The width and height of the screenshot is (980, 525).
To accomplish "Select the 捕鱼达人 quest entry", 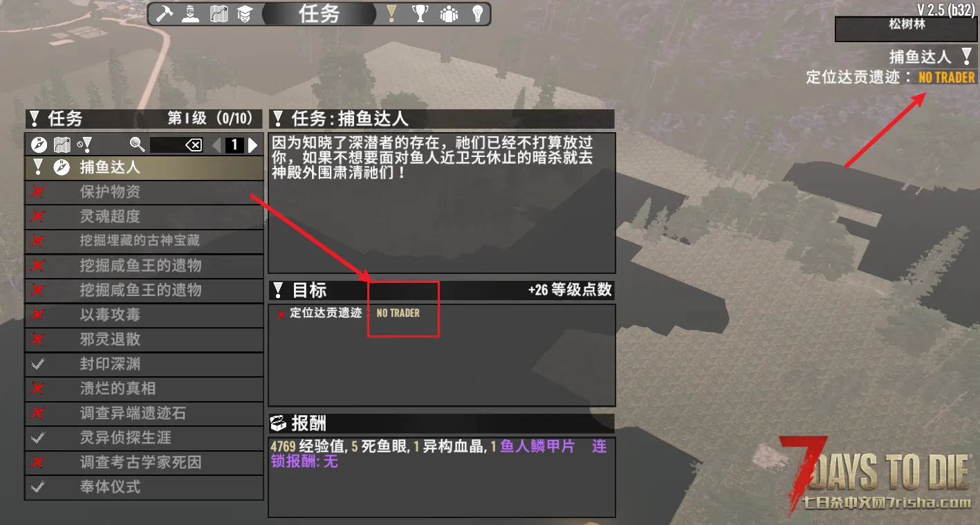I will [144, 167].
